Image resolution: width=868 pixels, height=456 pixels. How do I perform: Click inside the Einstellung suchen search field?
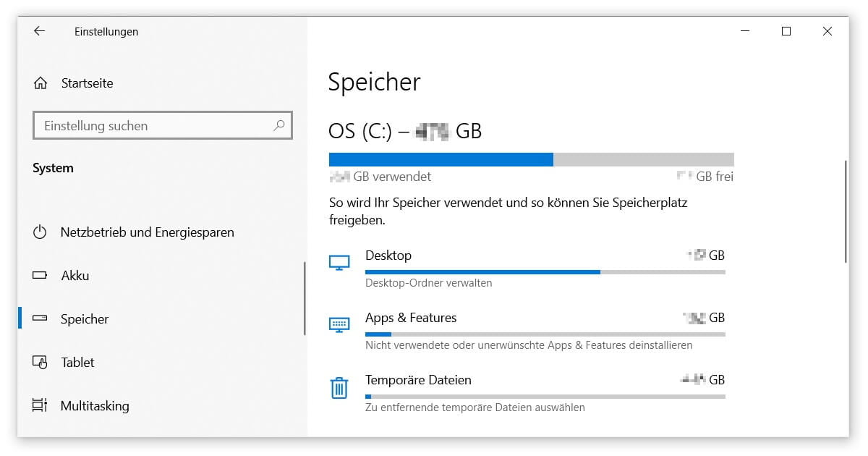point(145,125)
